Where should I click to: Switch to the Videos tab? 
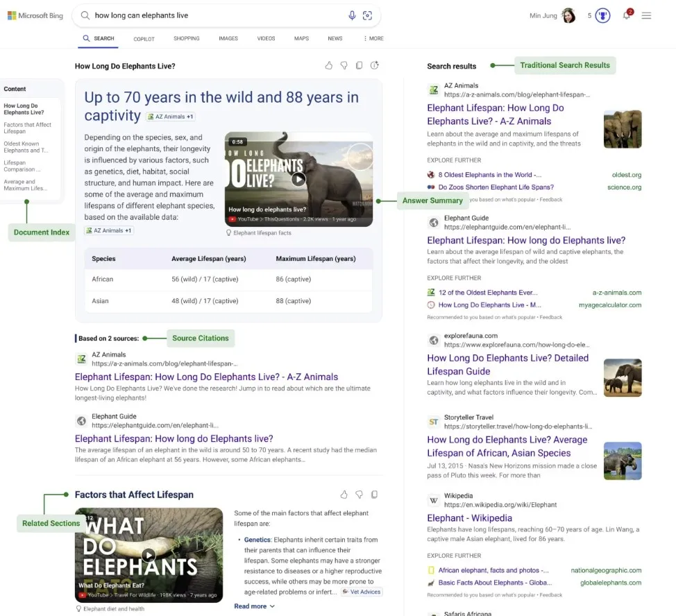click(266, 38)
